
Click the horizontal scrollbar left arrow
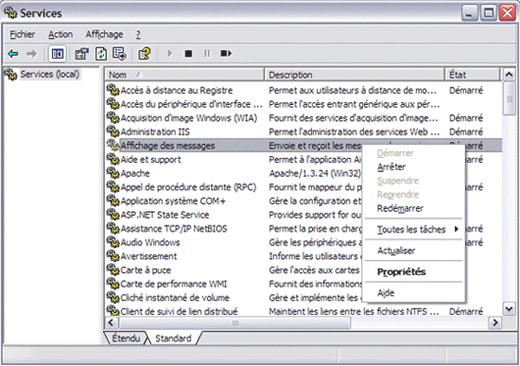pos(111,322)
